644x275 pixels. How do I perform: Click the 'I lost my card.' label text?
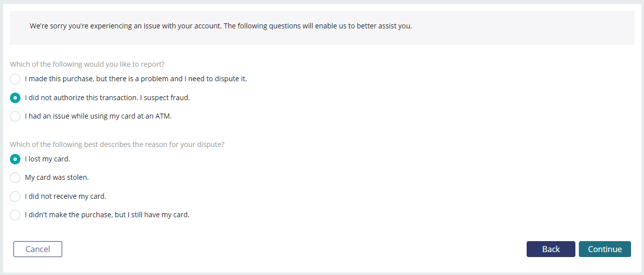[48, 159]
